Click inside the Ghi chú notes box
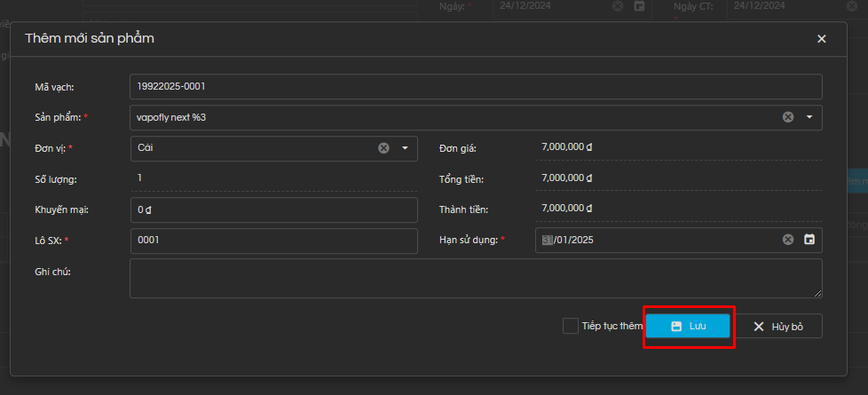Viewport: 868px width, 395px height. 475,278
